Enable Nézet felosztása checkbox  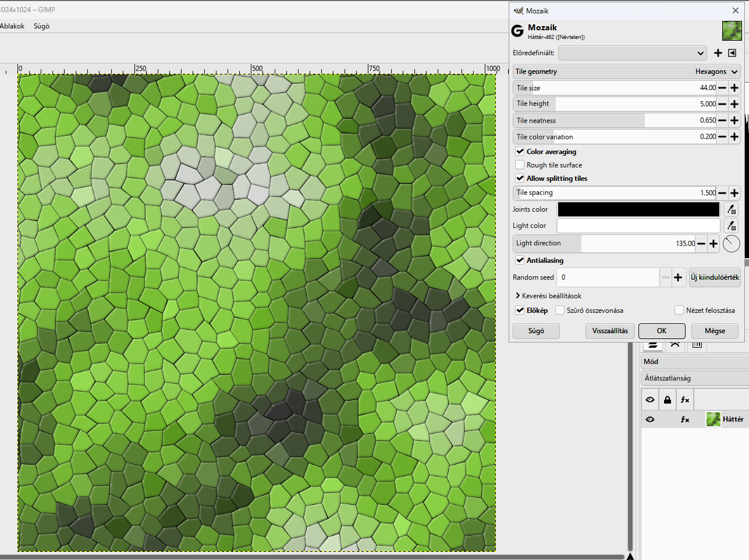point(679,311)
